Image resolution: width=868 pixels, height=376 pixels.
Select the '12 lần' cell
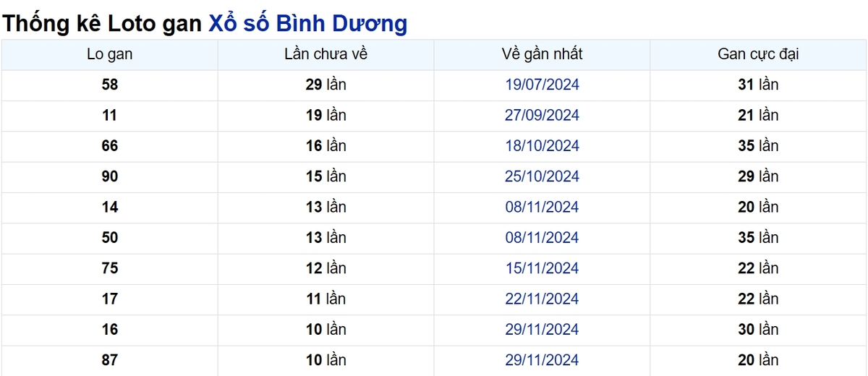(326, 268)
